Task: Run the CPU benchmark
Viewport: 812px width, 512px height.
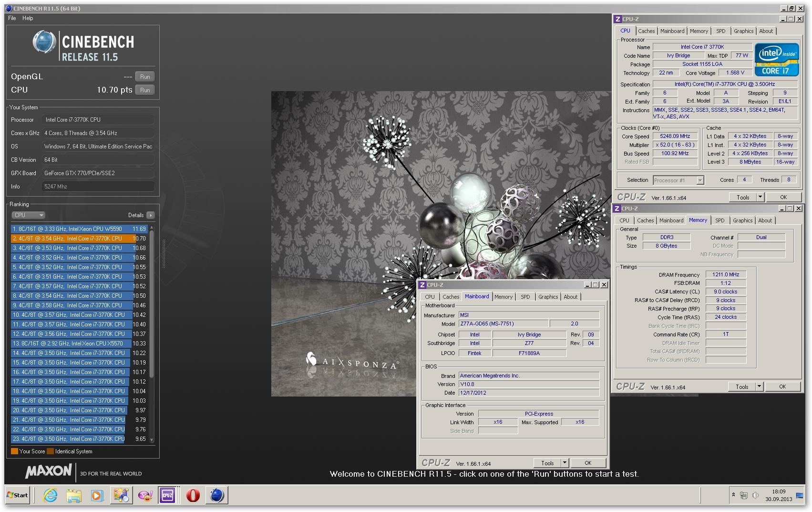Action: point(145,90)
